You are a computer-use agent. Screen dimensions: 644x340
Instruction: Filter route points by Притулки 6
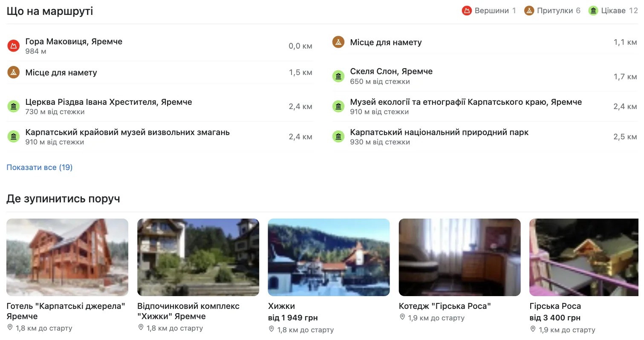pos(552,11)
